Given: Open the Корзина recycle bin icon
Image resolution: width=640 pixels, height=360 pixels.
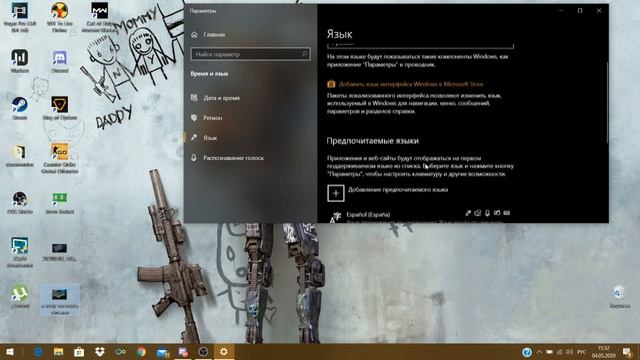Looking at the screenshot, I should [619, 296].
